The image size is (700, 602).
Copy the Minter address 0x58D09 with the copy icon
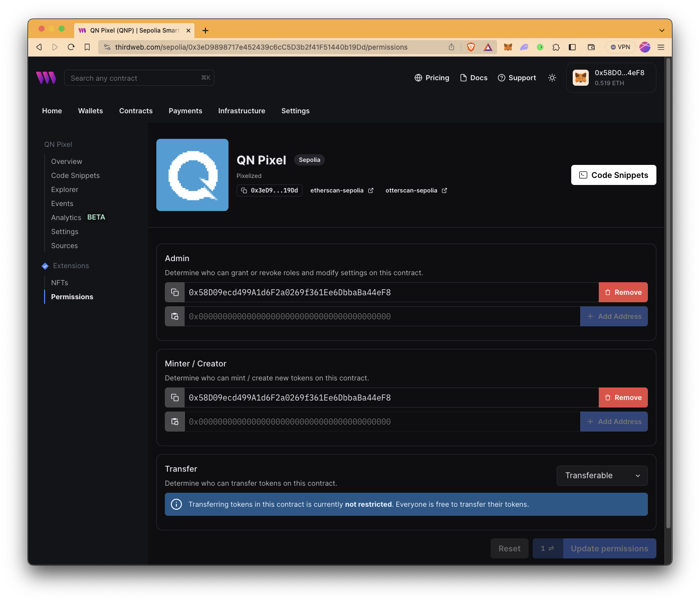(175, 397)
